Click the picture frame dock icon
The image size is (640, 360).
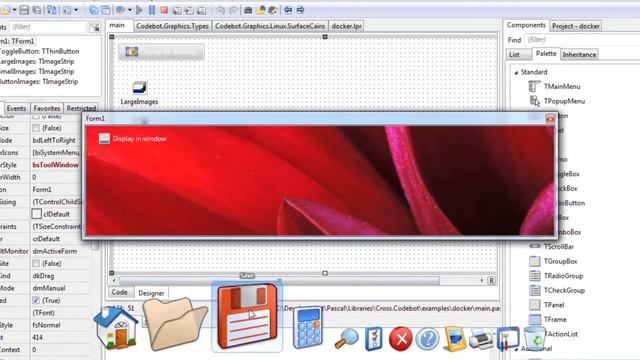coord(454,338)
